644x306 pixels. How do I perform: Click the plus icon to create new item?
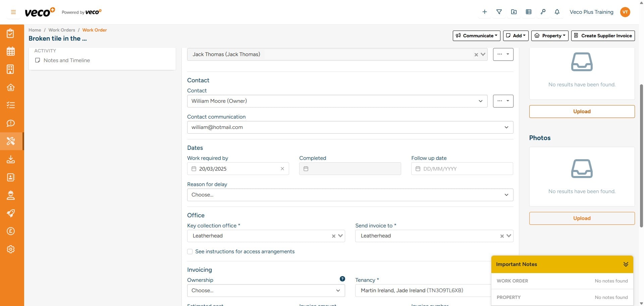484,12
